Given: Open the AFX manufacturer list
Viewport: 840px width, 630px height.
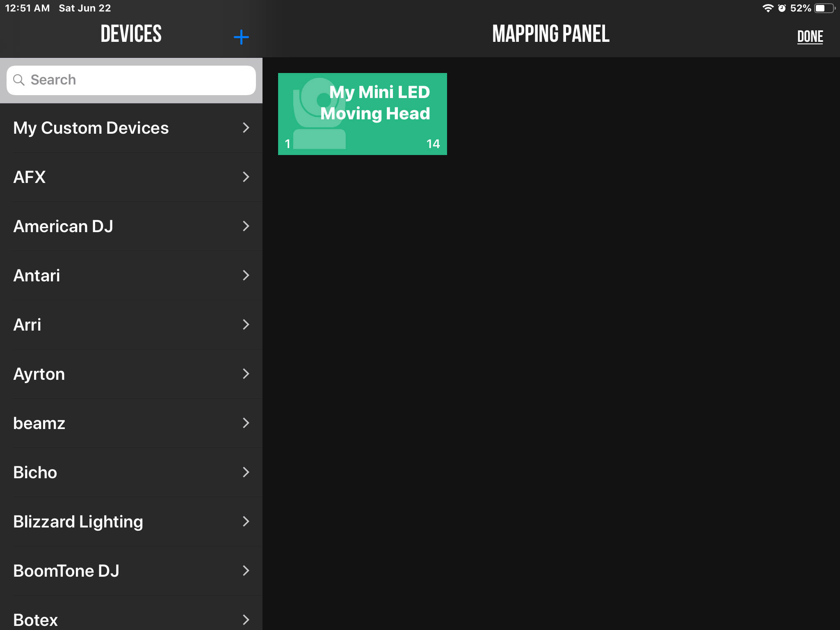Looking at the screenshot, I should [x=131, y=177].
